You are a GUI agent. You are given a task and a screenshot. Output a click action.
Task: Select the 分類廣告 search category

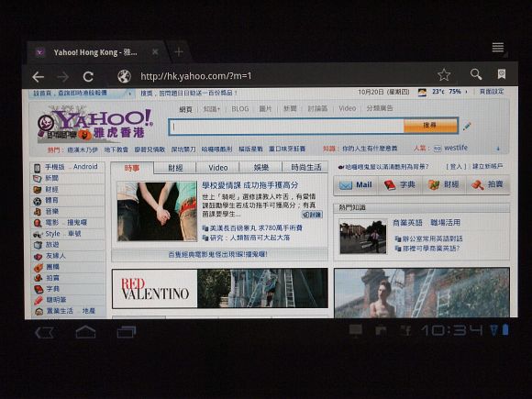(x=380, y=108)
